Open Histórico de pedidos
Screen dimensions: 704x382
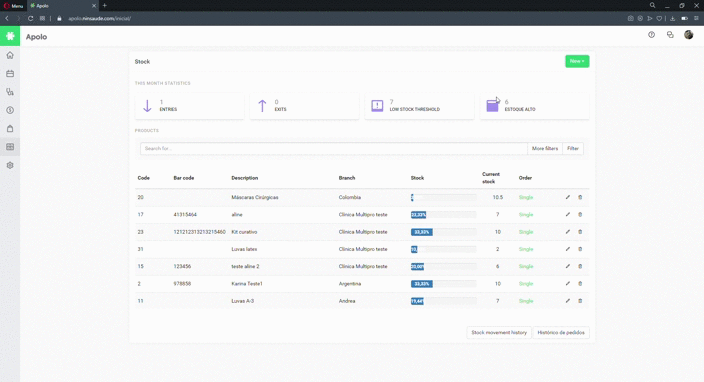561,333
